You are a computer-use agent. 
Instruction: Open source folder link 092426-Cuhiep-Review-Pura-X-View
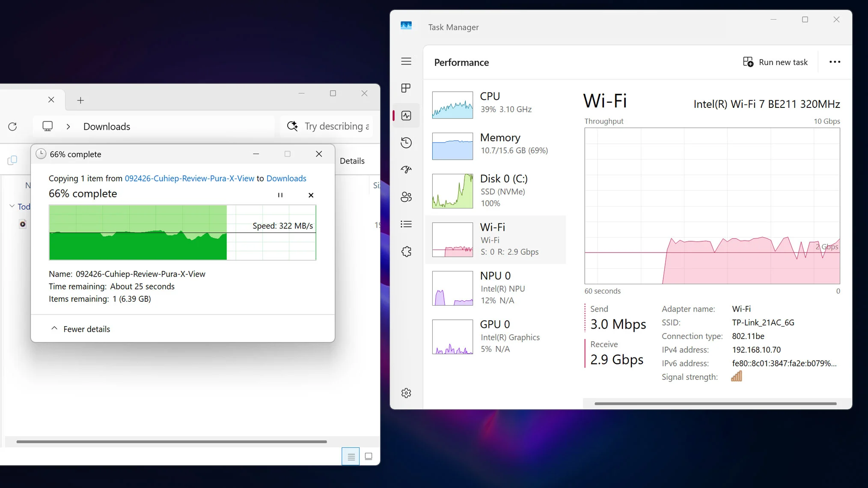pos(189,178)
